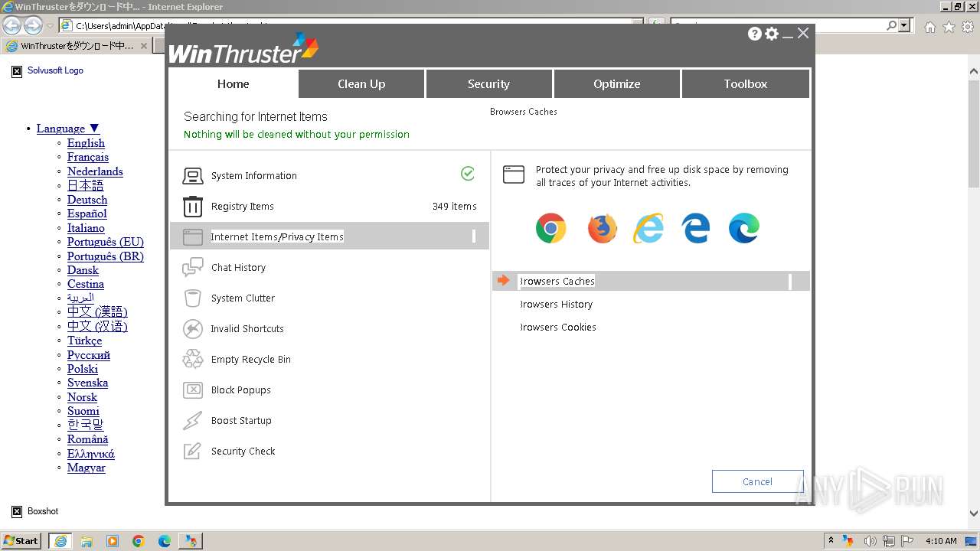
Task: Click the Google Chrome logo in panel
Action: click(551, 228)
